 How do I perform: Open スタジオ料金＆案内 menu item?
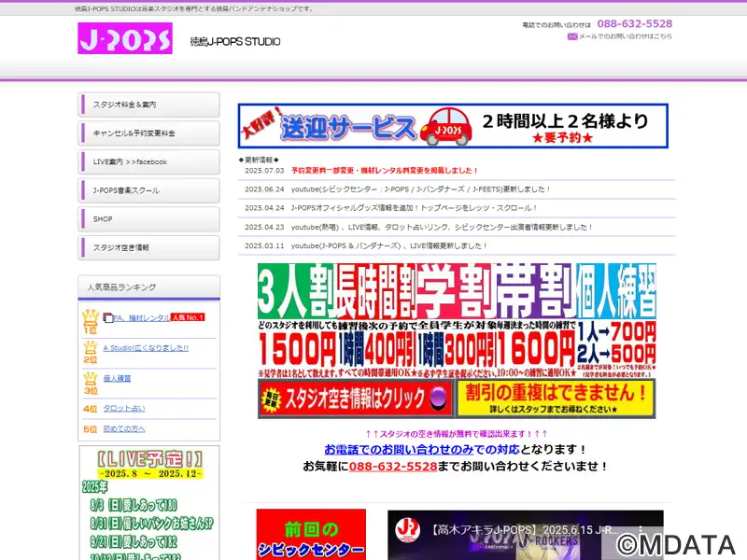[x=148, y=105]
